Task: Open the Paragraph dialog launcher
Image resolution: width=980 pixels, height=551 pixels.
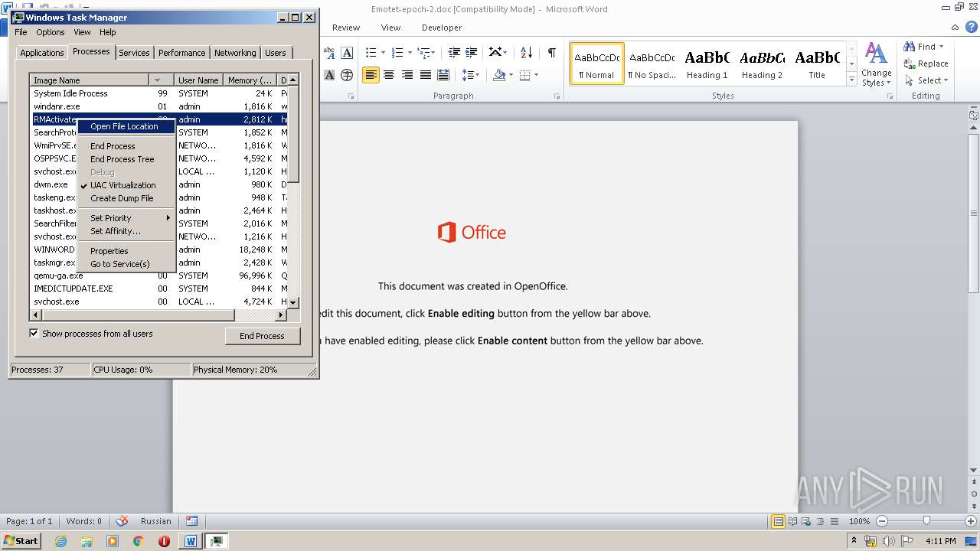Action: 557,96
